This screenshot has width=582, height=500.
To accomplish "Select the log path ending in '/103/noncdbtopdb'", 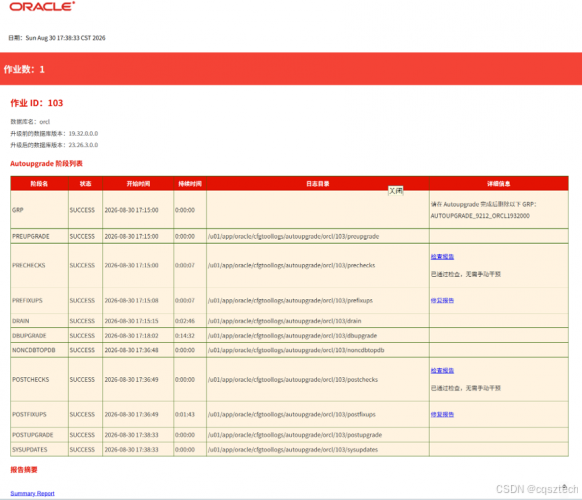I will coord(296,350).
